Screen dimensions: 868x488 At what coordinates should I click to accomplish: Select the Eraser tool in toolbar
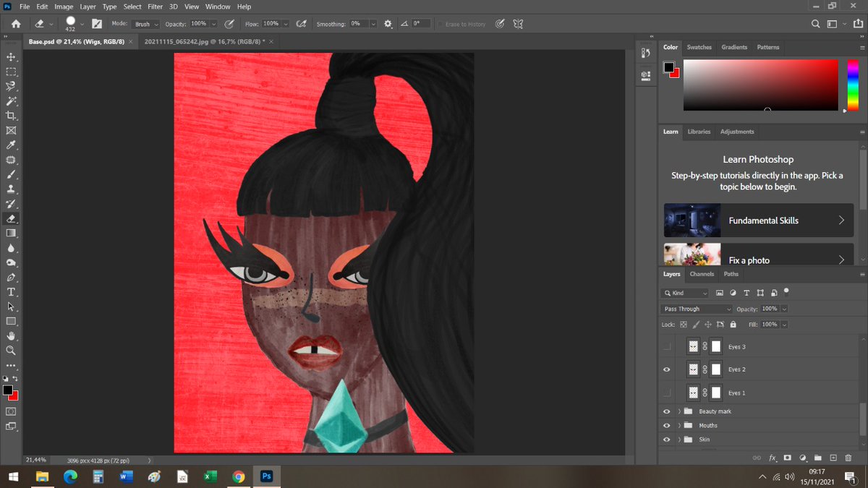[11, 218]
